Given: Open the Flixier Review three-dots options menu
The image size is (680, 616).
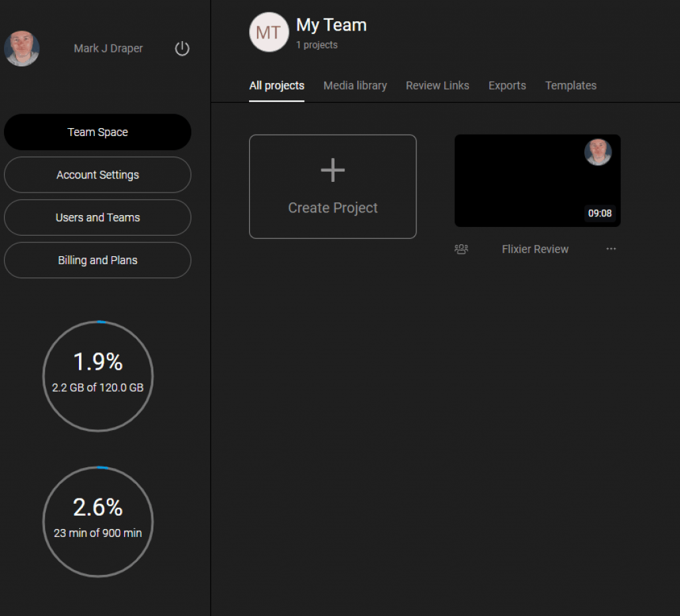Looking at the screenshot, I should click(611, 249).
